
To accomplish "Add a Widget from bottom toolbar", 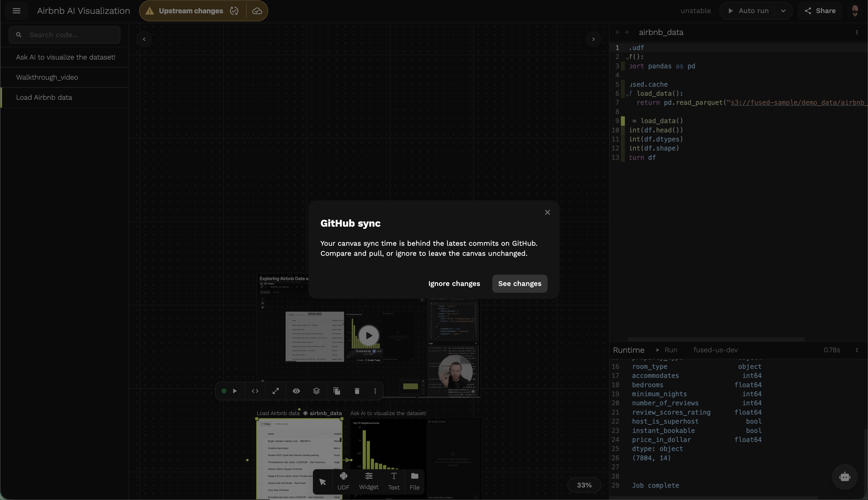I will (x=369, y=481).
